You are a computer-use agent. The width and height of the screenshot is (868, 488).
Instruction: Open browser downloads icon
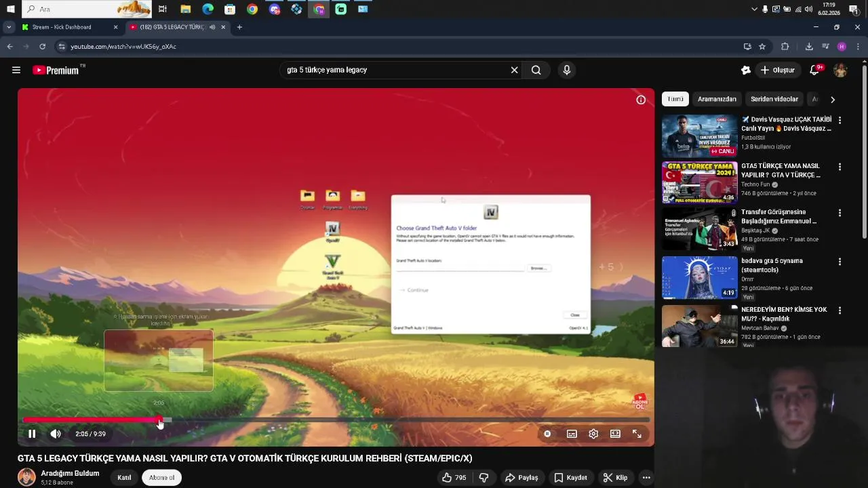coord(809,47)
